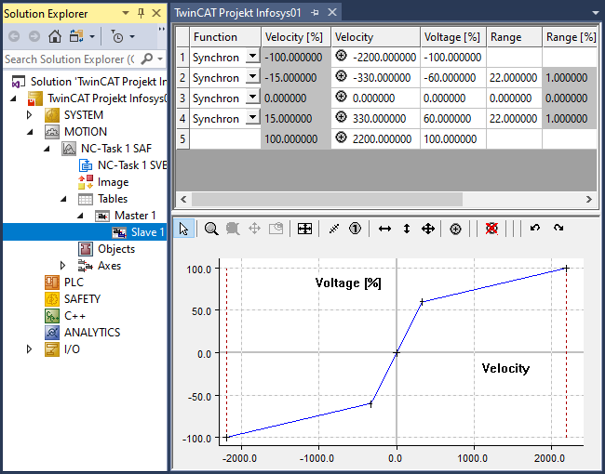Click the Solution Explorer search magnifier icon
This screenshot has width=605, height=474.
(147, 59)
